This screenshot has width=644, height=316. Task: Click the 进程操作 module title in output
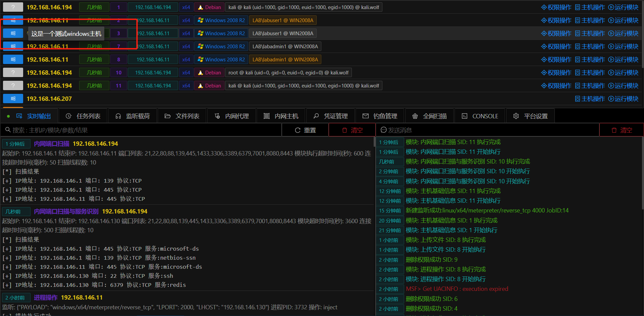[x=46, y=298]
